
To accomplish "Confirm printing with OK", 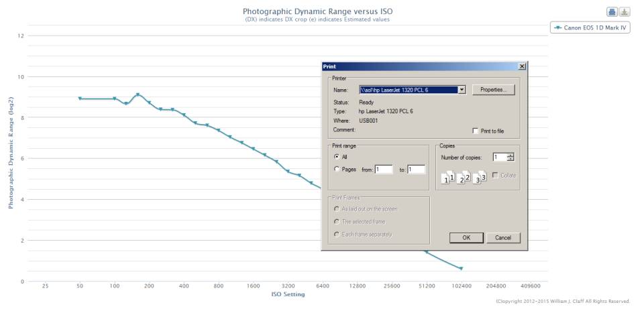I will click(466, 237).
